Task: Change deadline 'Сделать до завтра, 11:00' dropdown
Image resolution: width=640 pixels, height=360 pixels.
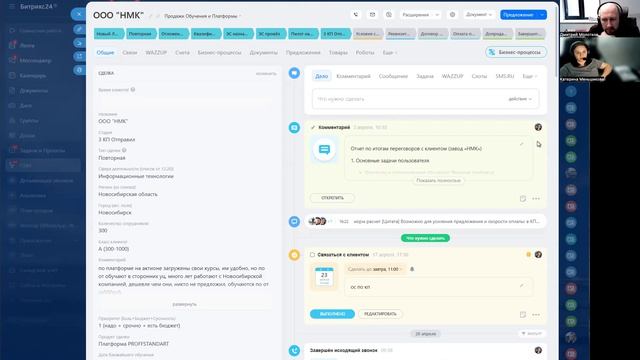Action: pyautogui.click(x=375, y=269)
